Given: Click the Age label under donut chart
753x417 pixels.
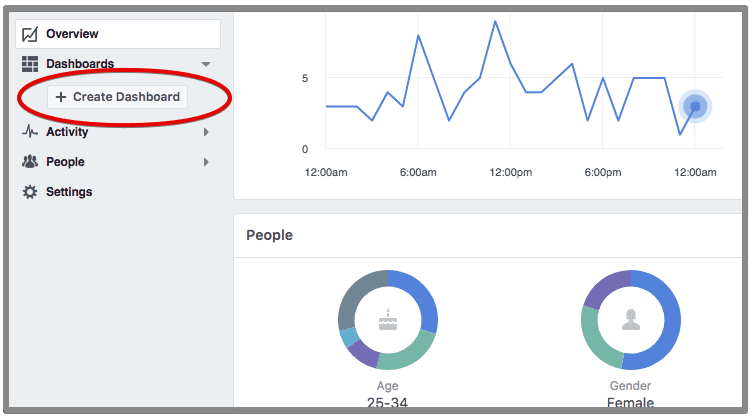Looking at the screenshot, I should 388,386.
